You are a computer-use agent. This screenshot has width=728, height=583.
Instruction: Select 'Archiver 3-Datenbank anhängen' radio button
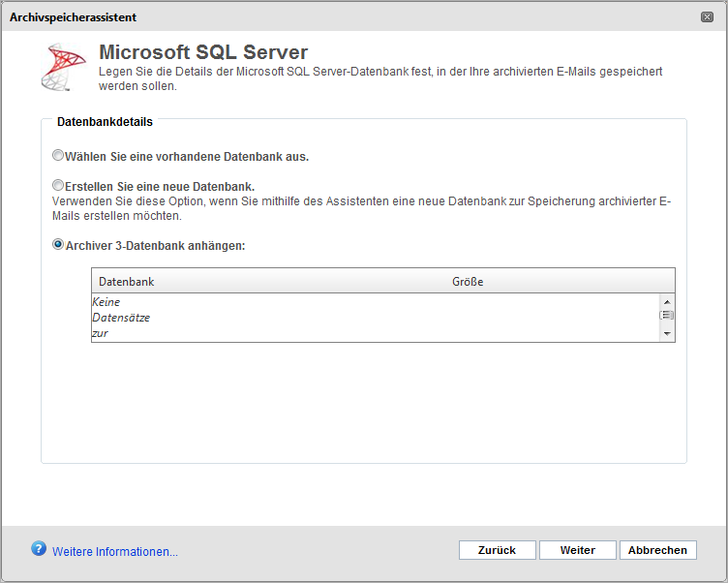(57, 244)
